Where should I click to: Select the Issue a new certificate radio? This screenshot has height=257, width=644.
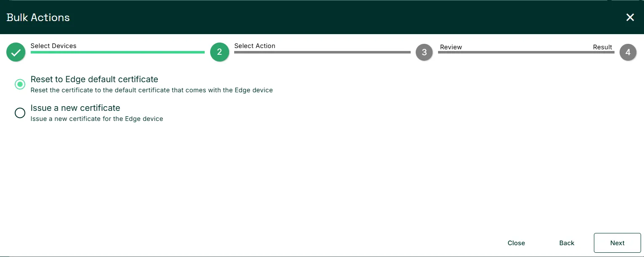tap(20, 113)
